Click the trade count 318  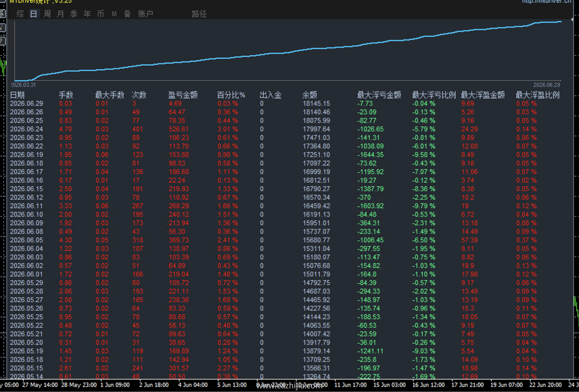(x=138, y=240)
